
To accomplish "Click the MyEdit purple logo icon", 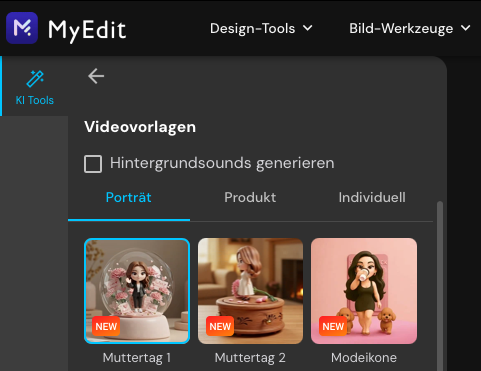I will point(22,28).
